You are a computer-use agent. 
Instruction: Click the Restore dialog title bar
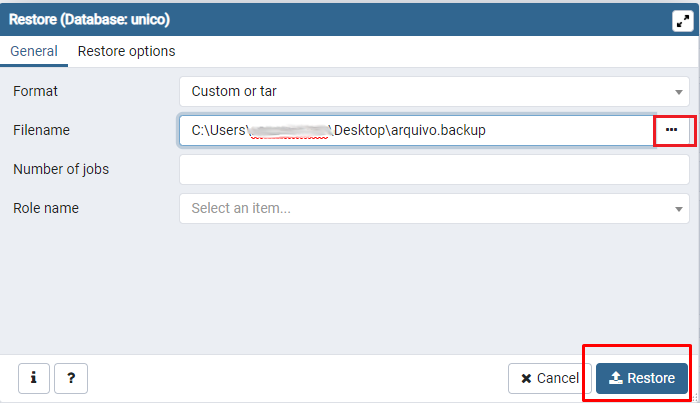tap(300, 19)
